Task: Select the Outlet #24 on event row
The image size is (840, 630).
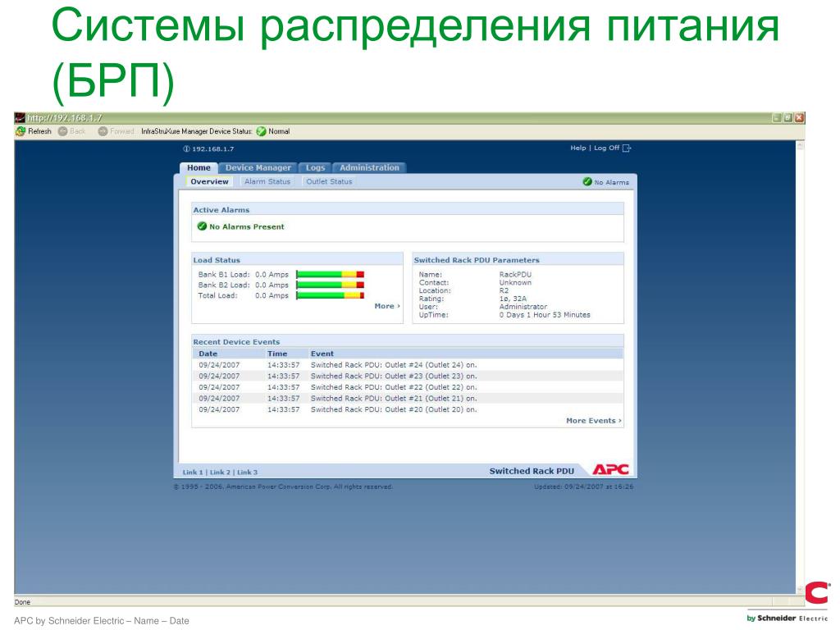Action: click(x=408, y=365)
